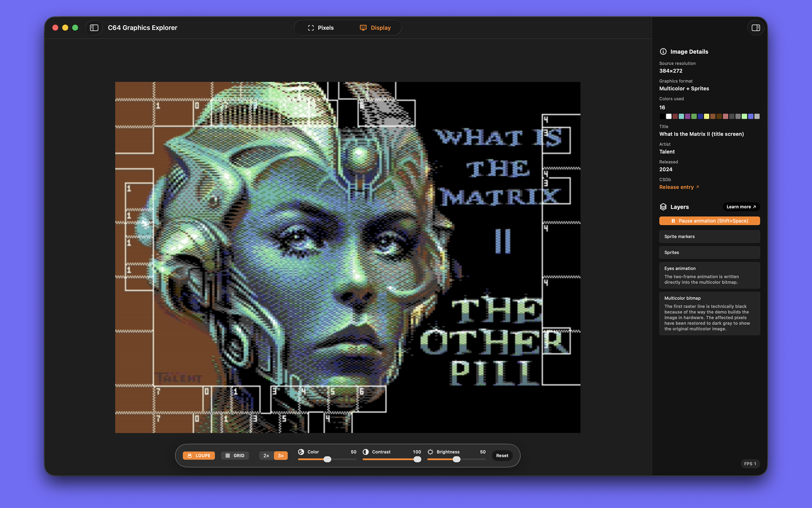The height and width of the screenshot is (508, 812).
Task: Click the "384×272" source resolution value
Action: click(x=671, y=71)
